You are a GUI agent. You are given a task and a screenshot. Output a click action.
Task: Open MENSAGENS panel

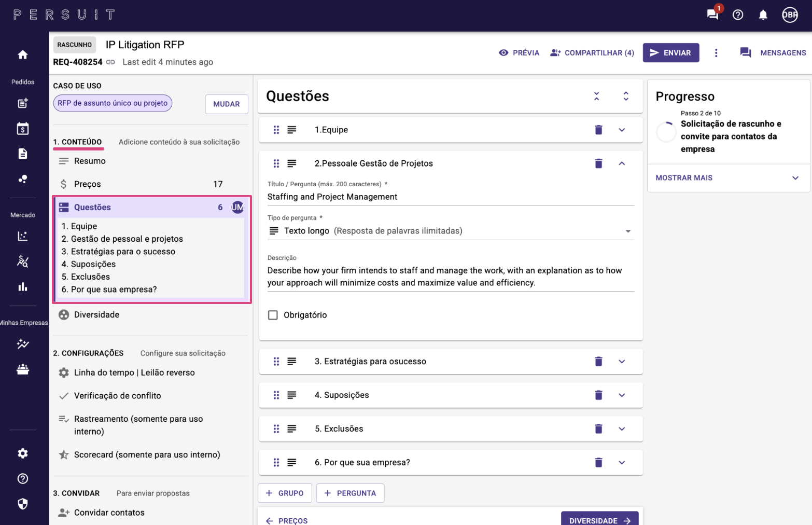coord(773,53)
